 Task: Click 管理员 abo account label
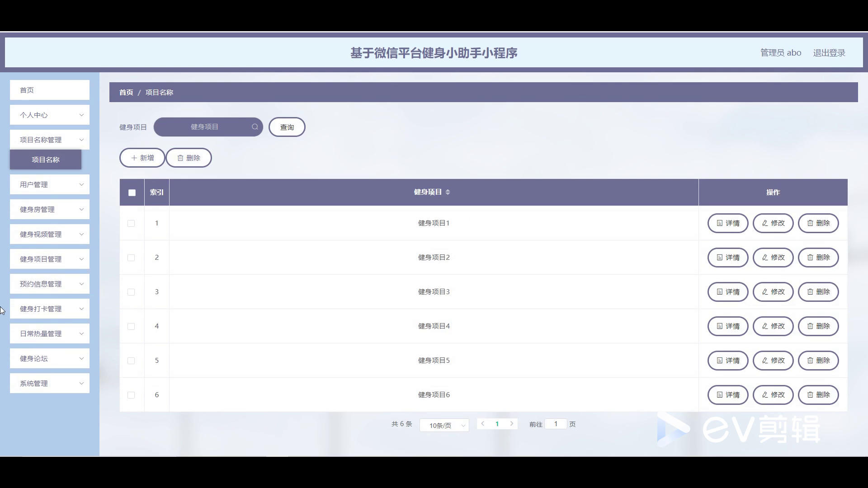point(781,53)
